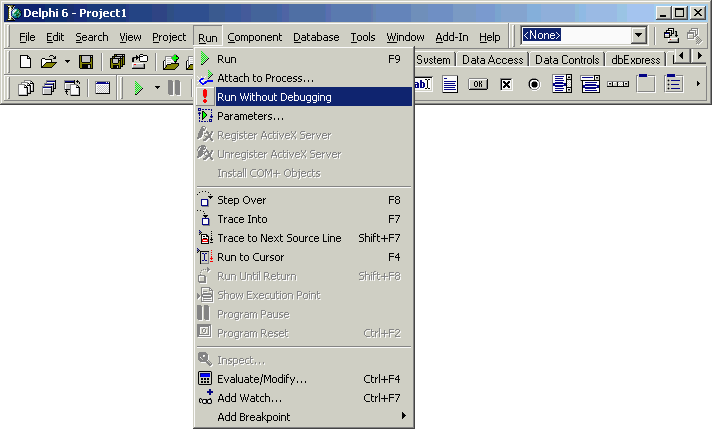Select the GroupBox component in palette

click(x=646, y=84)
